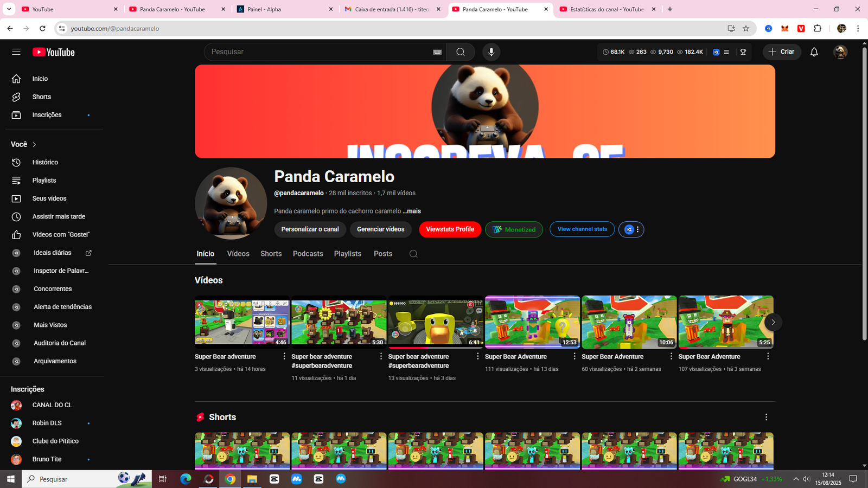Show hidden system tray icons
The height and width of the screenshot is (488, 868).
tap(796, 479)
